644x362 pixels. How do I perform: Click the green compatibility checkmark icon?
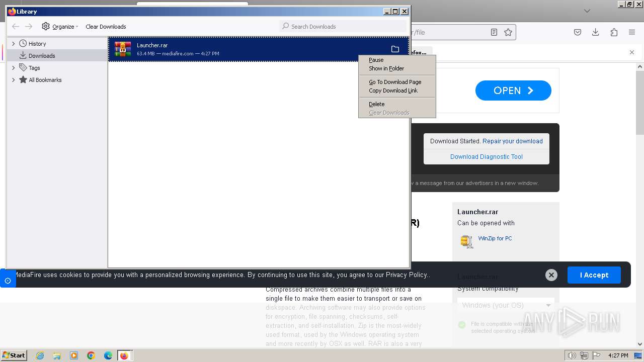point(462,325)
